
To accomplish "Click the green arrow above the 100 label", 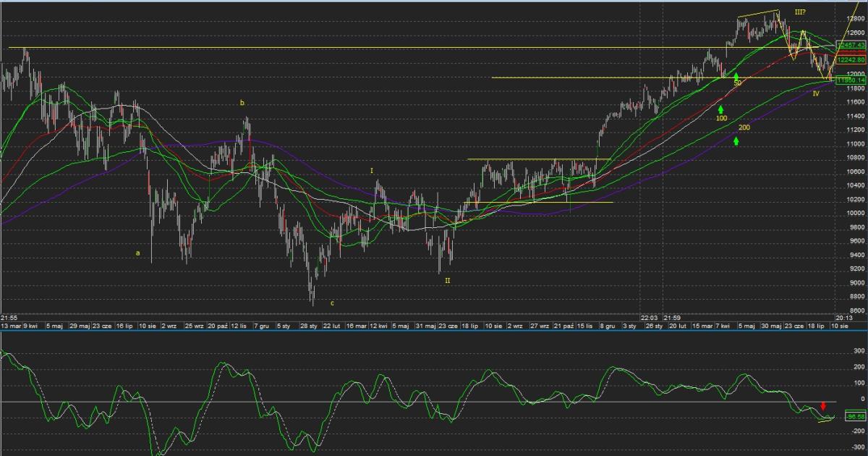I will pyautogui.click(x=721, y=109).
